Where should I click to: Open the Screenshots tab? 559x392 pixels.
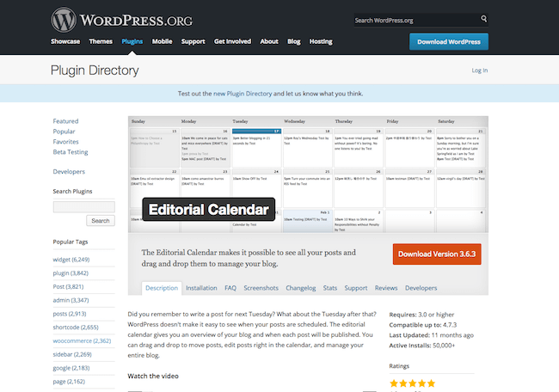point(261,288)
